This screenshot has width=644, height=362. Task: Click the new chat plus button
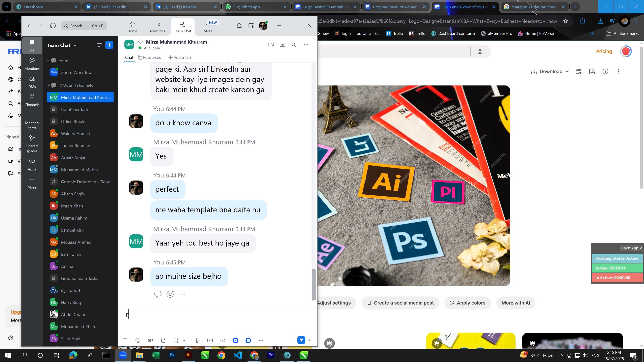click(x=109, y=45)
